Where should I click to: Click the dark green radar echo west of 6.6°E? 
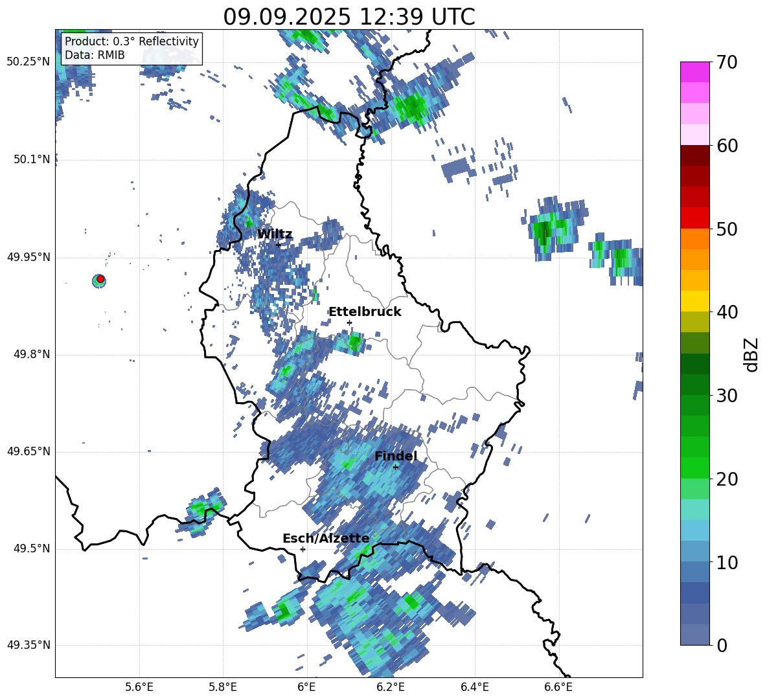[x=543, y=232]
